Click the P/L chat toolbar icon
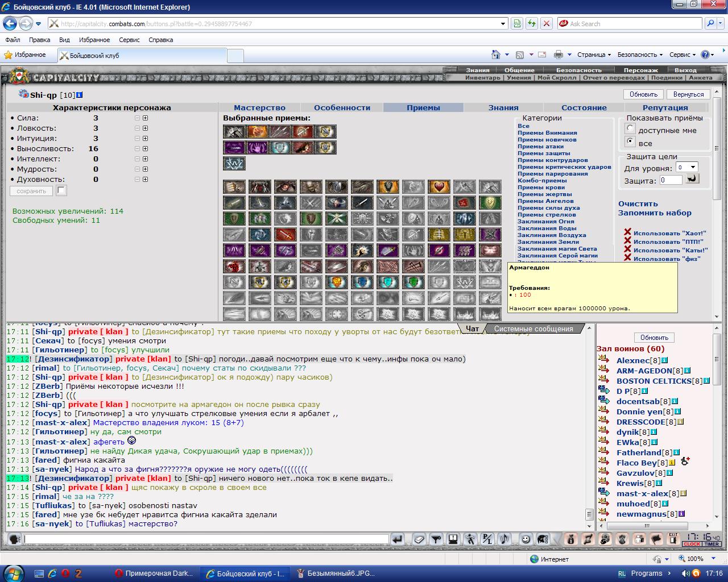 [x=487, y=539]
